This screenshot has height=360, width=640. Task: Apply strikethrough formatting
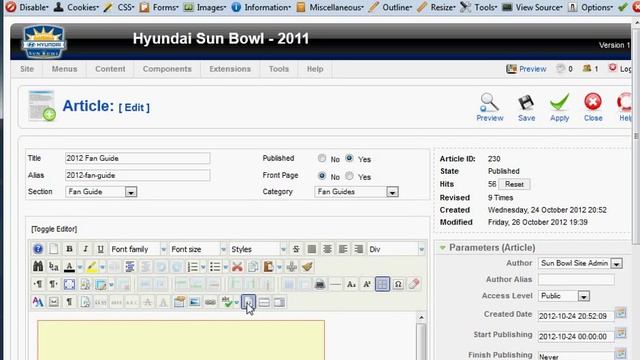296,249
